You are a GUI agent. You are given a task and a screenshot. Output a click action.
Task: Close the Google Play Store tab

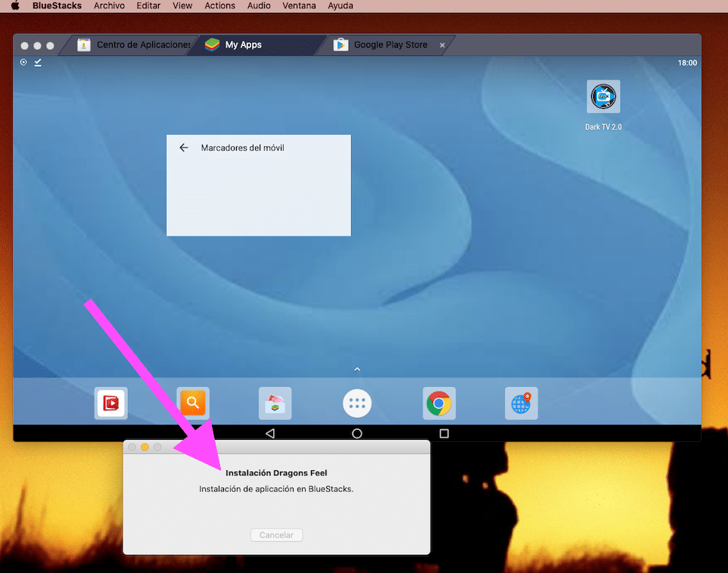[442, 45]
